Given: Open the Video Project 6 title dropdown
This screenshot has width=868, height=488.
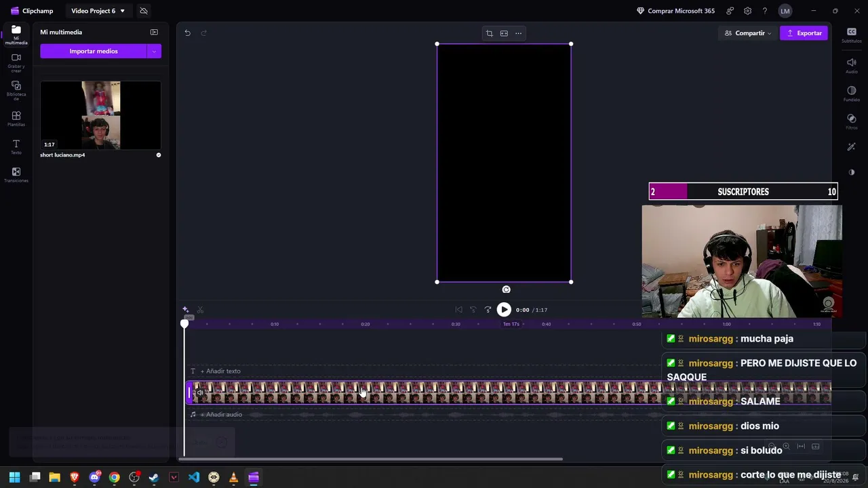Looking at the screenshot, I should [x=98, y=11].
